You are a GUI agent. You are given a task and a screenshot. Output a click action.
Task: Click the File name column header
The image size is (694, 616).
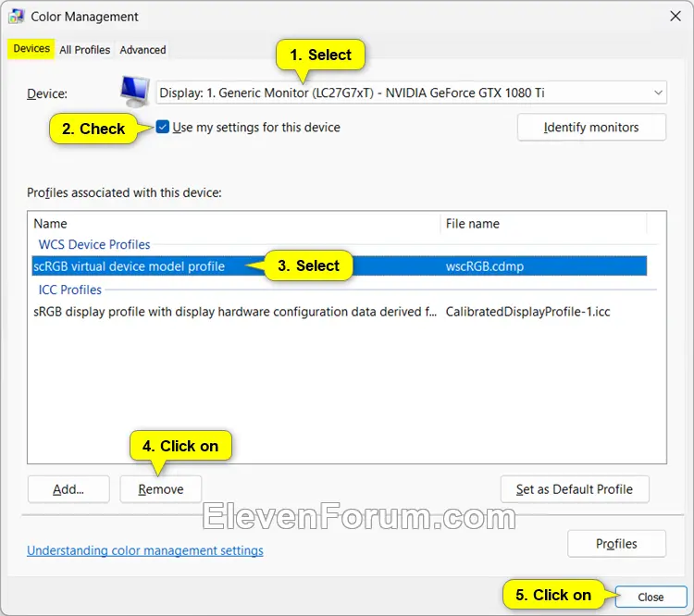pyautogui.click(x=543, y=224)
